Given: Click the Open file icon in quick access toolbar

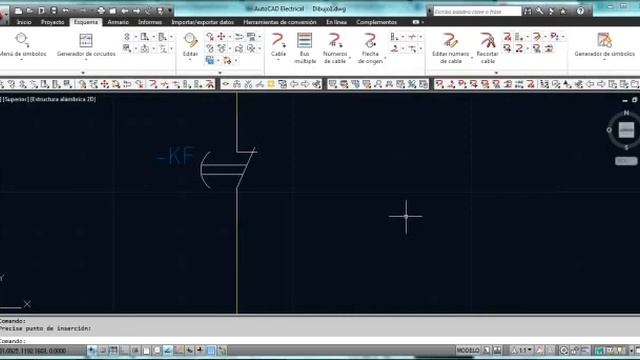Looking at the screenshot, I should [30, 11].
